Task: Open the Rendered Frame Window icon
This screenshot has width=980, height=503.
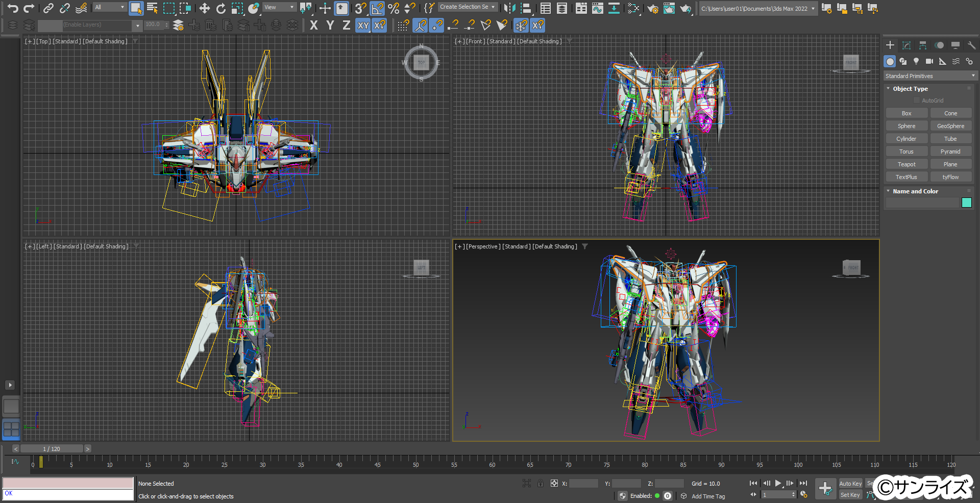Action: [669, 8]
